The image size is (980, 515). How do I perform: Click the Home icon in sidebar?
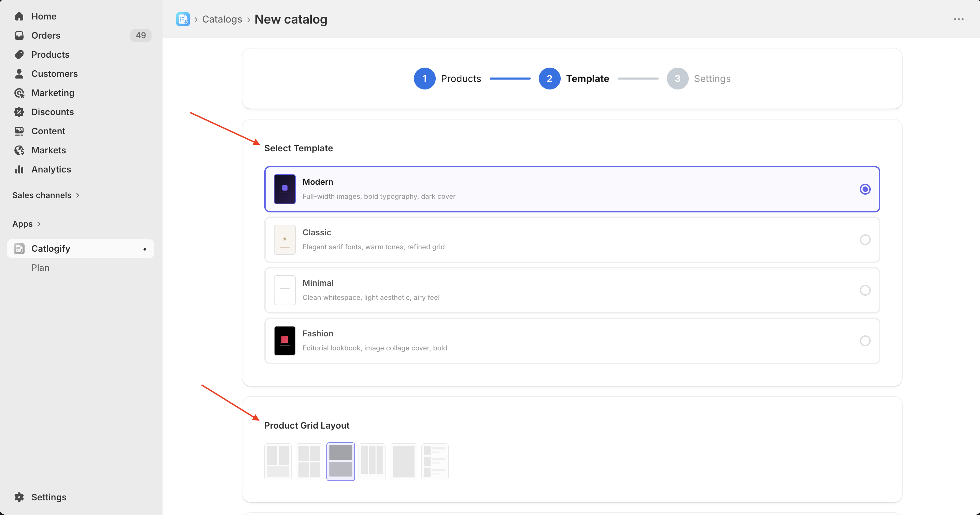(x=19, y=16)
